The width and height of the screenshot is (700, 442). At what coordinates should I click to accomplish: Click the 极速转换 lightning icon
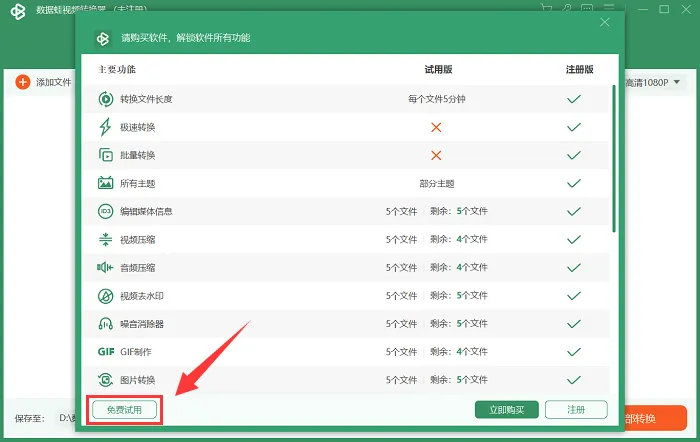[x=105, y=127]
